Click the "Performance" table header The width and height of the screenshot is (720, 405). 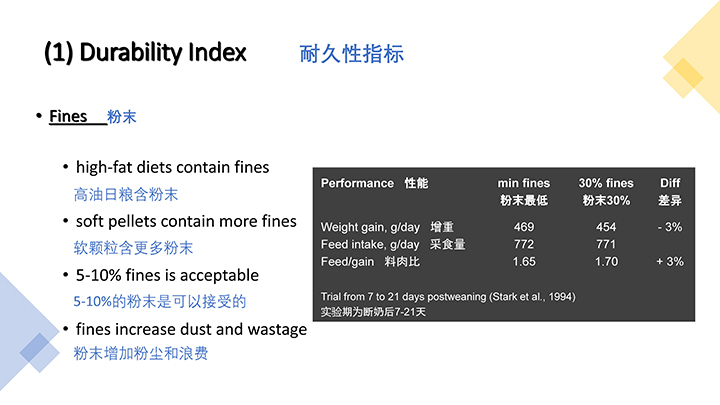pyautogui.click(x=357, y=183)
